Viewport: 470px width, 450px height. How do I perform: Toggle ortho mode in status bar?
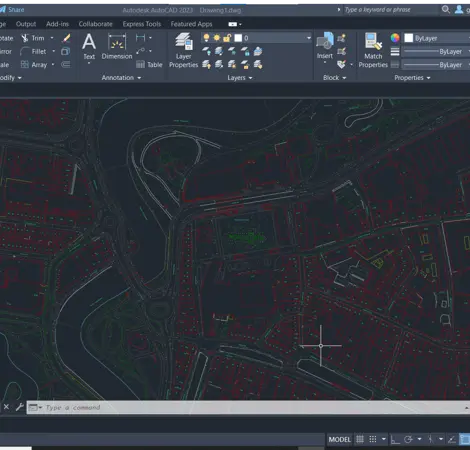395,440
